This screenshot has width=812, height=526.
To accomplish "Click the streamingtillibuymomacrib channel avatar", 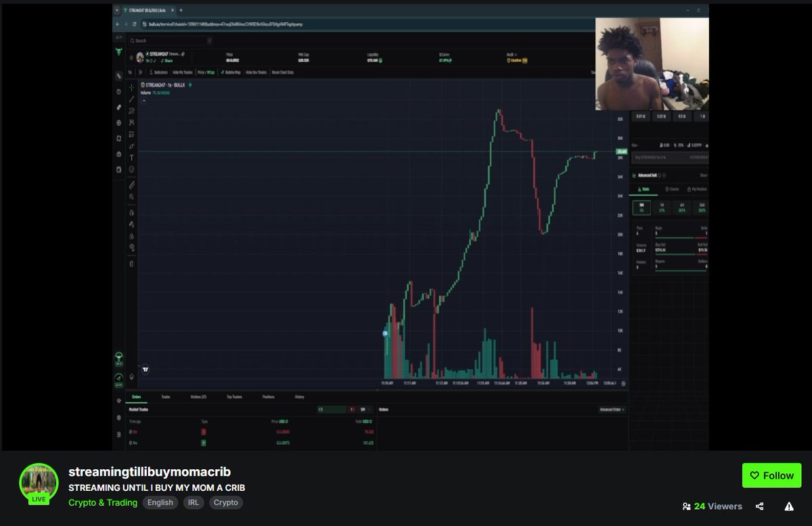I will tap(39, 482).
